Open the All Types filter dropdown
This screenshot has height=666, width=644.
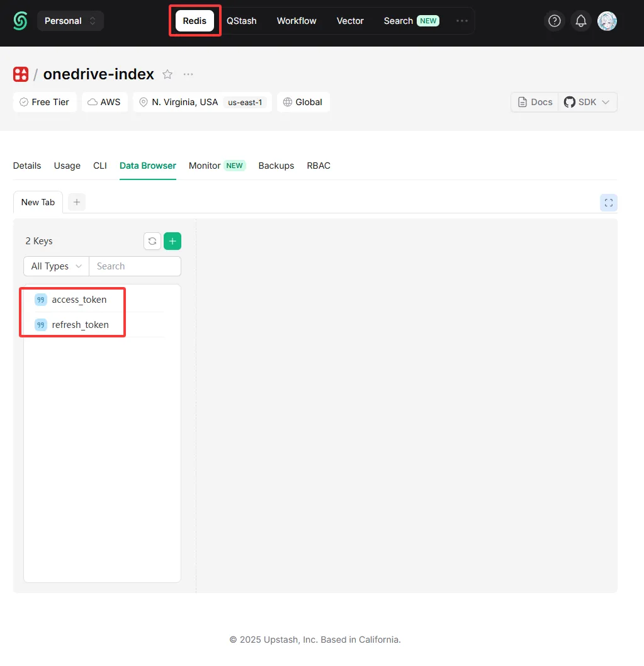pos(57,266)
